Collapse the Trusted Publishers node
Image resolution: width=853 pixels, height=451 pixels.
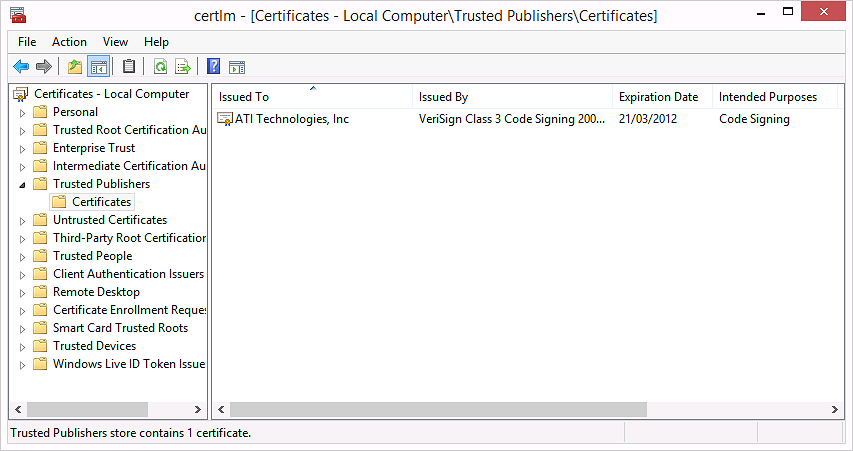(x=23, y=184)
